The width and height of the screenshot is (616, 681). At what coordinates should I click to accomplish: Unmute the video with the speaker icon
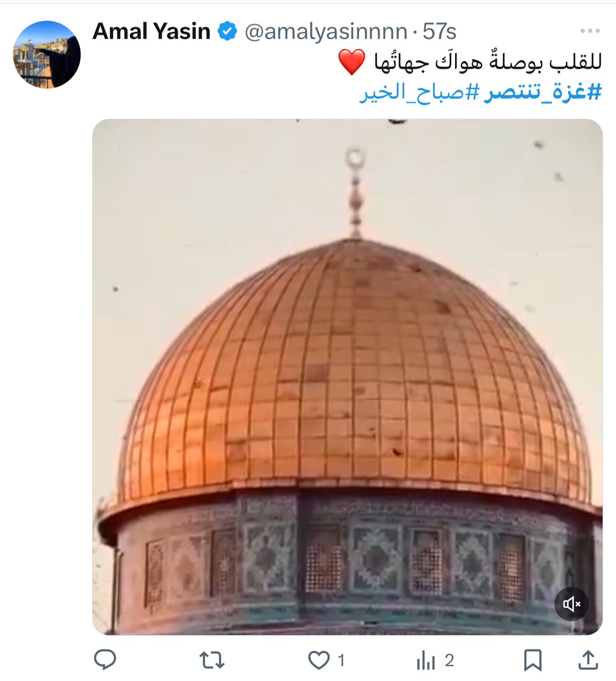572,604
